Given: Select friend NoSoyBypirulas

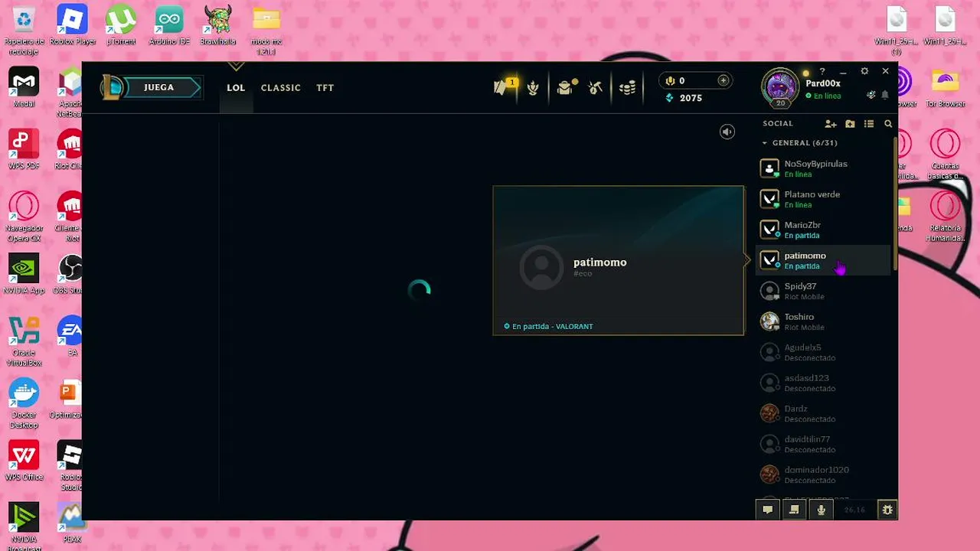Looking at the screenshot, I should (824, 168).
